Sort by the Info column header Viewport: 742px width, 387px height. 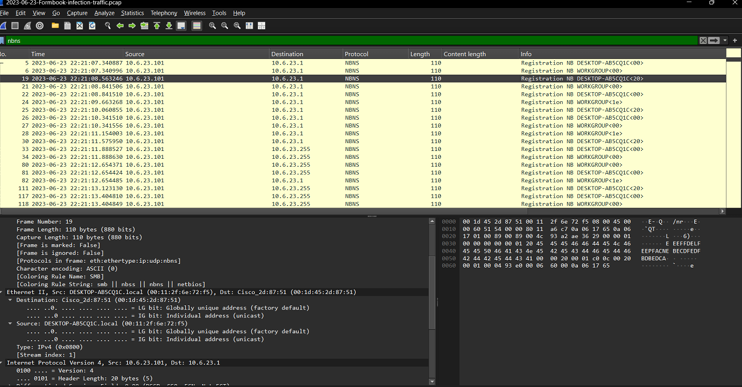click(621, 54)
